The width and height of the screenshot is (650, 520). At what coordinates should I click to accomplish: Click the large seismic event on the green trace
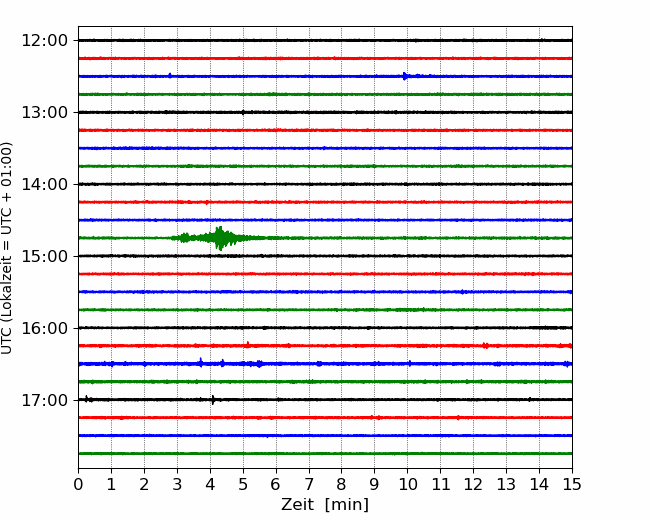click(x=219, y=238)
